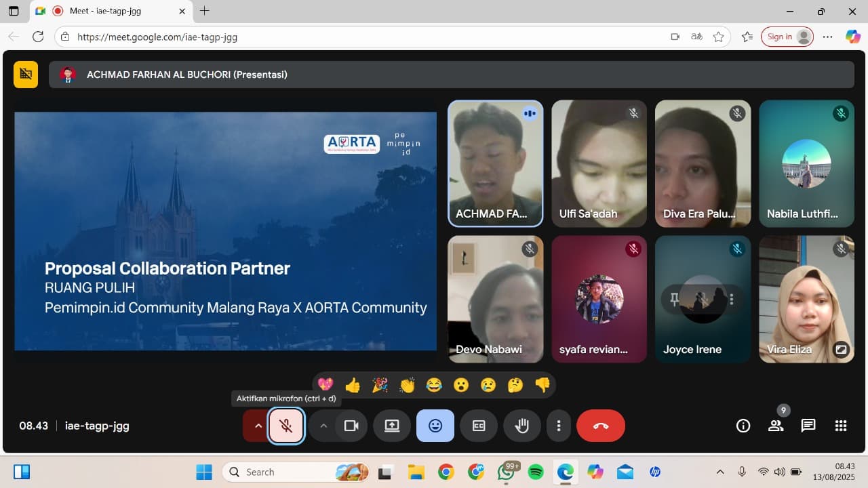This screenshot has width=868, height=488.
Task: Unmute the microphone toggle button
Action: pos(286,426)
